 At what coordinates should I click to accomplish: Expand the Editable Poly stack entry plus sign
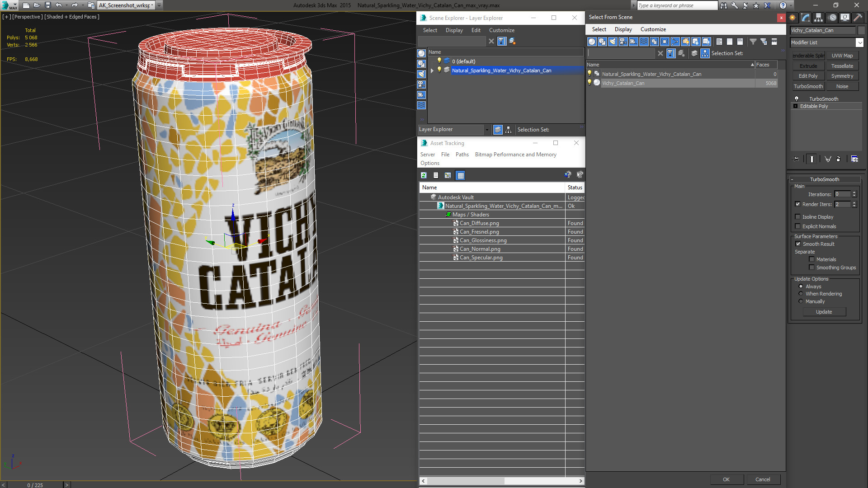click(795, 106)
